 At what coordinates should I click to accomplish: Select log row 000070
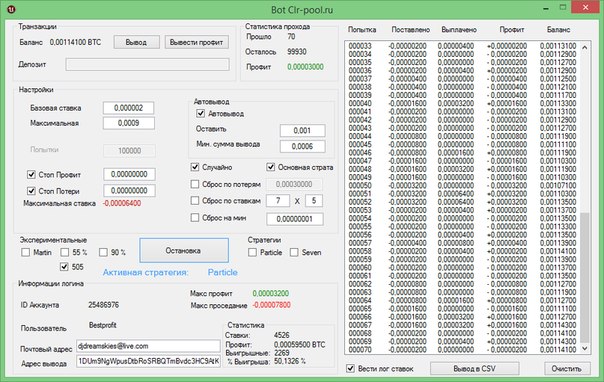coord(462,350)
